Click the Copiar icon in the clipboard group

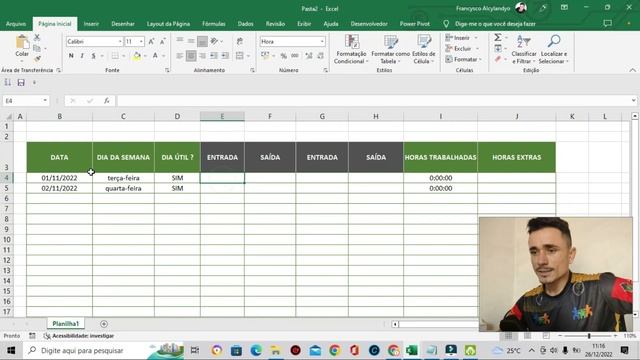pos(37,48)
